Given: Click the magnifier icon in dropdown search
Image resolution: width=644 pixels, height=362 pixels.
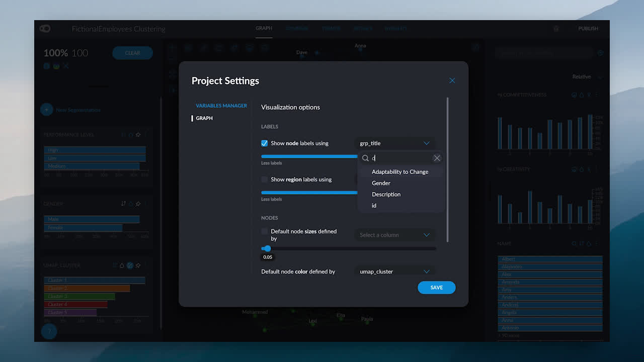Looking at the screenshot, I should (366, 158).
